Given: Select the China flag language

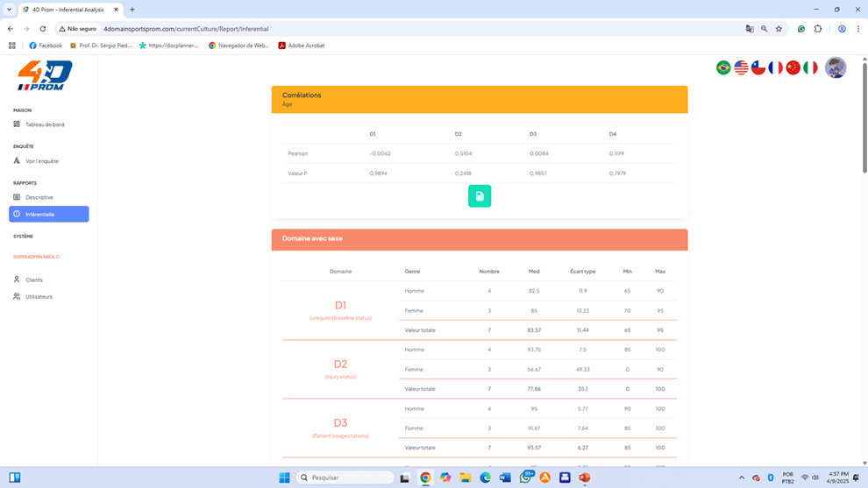Looking at the screenshot, I should [793, 67].
